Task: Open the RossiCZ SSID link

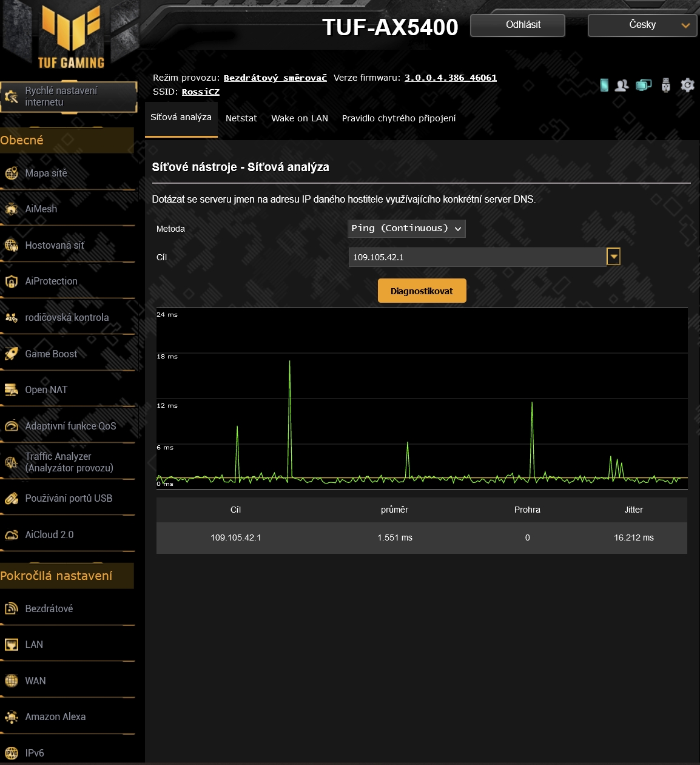Action: coord(201,92)
